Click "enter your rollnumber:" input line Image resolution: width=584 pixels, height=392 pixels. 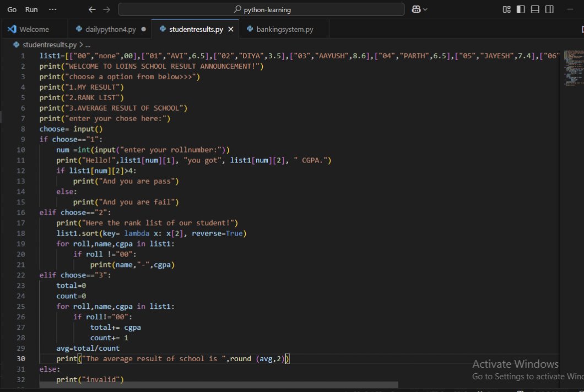[x=143, y=150]
